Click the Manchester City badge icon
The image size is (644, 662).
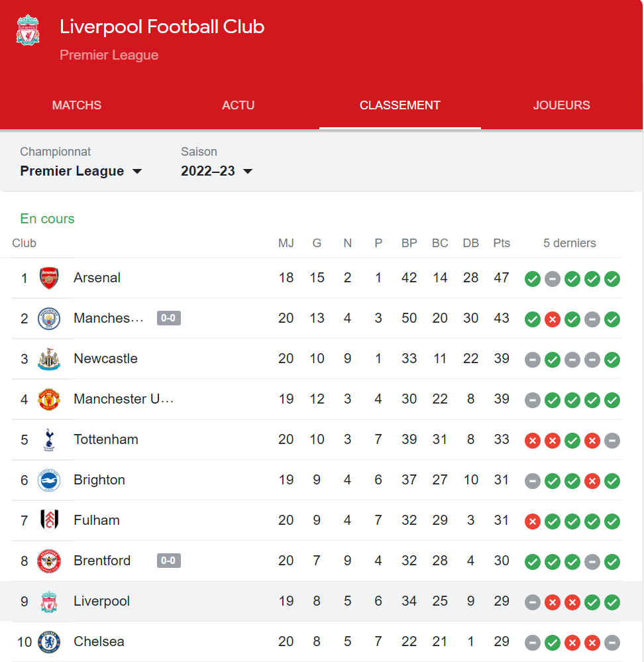[x=48, y=318]
